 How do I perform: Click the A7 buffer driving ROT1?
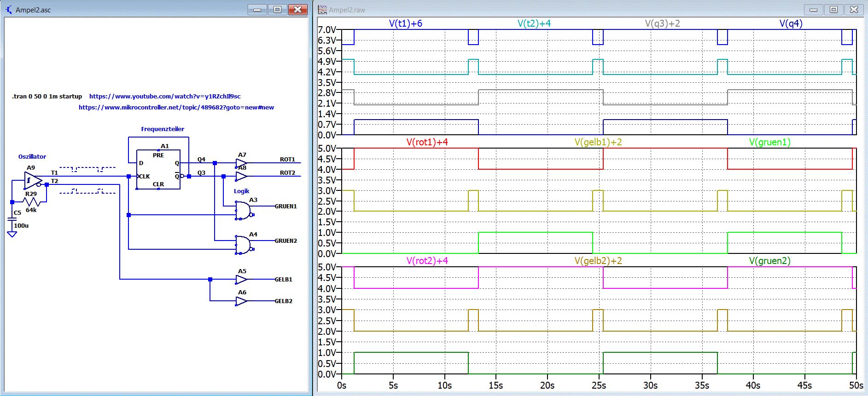pyautogui.click(x=241, y=163)
